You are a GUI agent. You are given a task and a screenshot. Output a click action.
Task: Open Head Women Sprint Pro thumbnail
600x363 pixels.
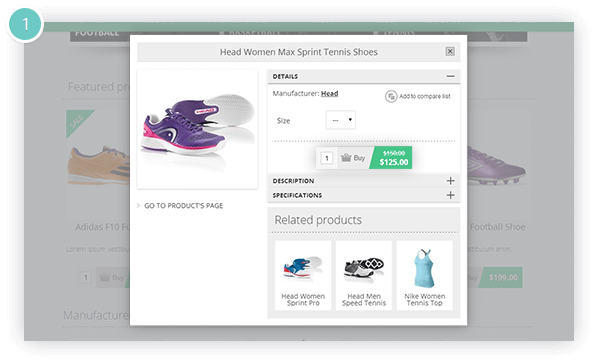pyautogui.click(x=303, y=275)
